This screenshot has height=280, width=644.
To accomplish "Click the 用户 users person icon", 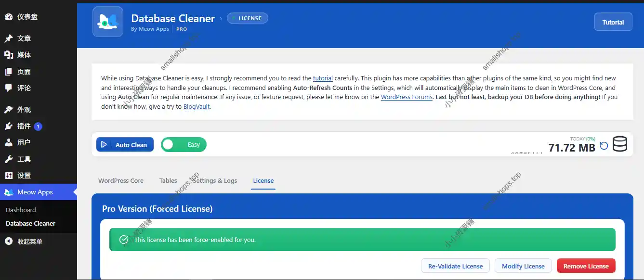I will (x=9, y=142).
